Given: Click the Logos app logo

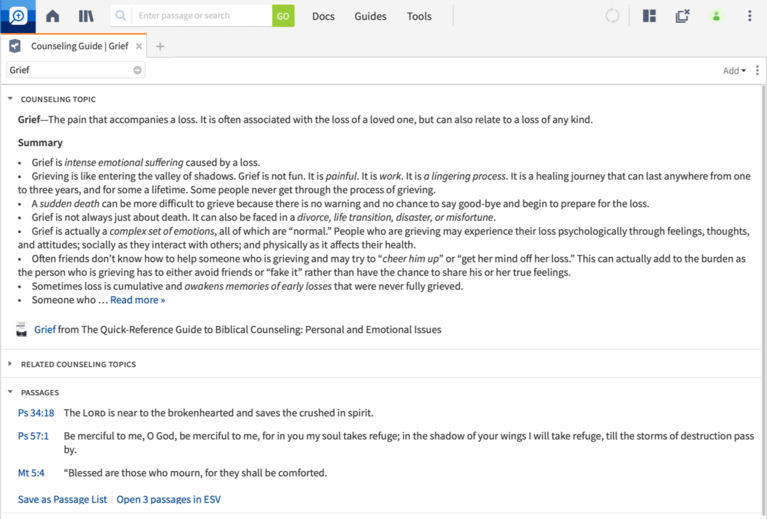Looking at the screenshot, I should tap(18, 16).
